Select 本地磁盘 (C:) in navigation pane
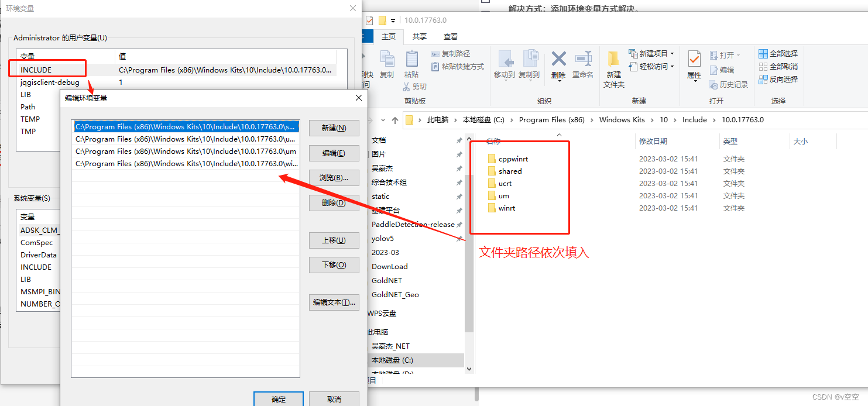 click(x=392, y=360)
